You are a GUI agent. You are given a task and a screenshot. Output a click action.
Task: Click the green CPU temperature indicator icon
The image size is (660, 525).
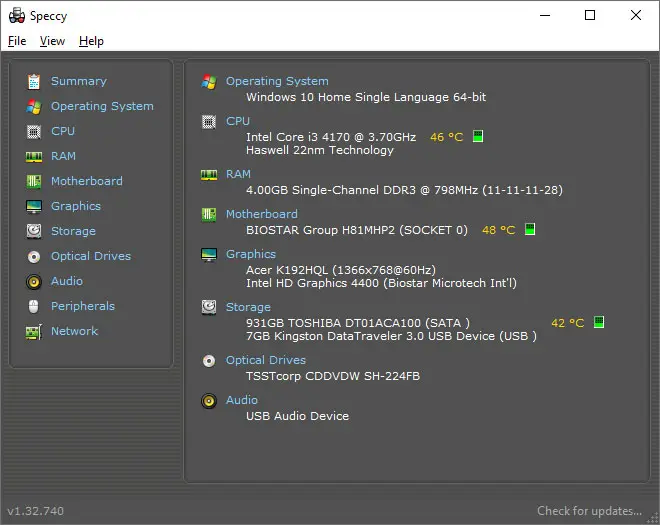tap(478, 136)
